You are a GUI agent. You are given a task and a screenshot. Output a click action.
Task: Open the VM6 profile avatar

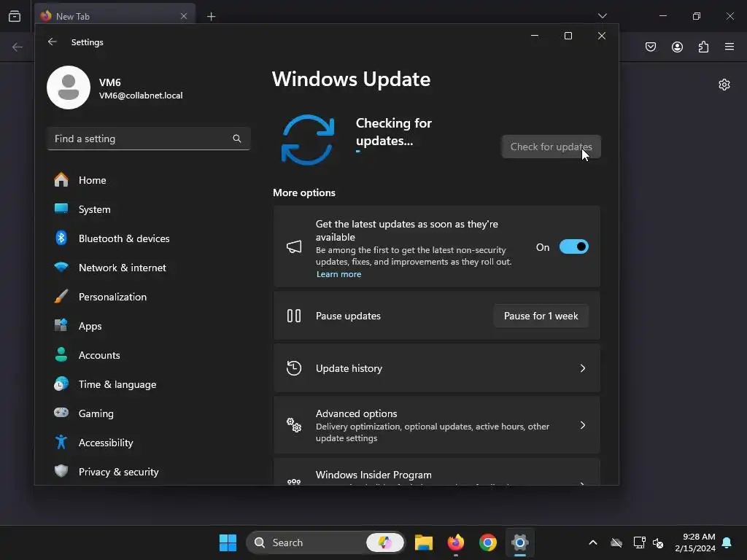click(69, 87)
